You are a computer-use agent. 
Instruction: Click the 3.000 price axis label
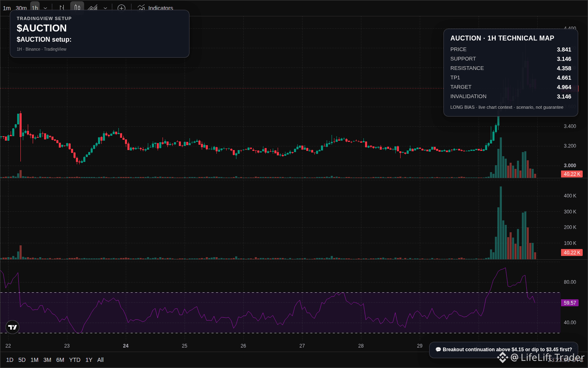[570, 166]
